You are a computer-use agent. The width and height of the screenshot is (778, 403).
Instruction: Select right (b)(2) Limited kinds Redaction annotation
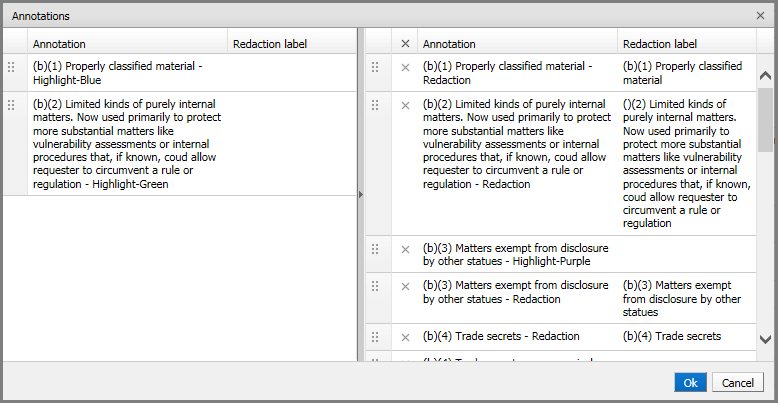[x=517, y=144]
